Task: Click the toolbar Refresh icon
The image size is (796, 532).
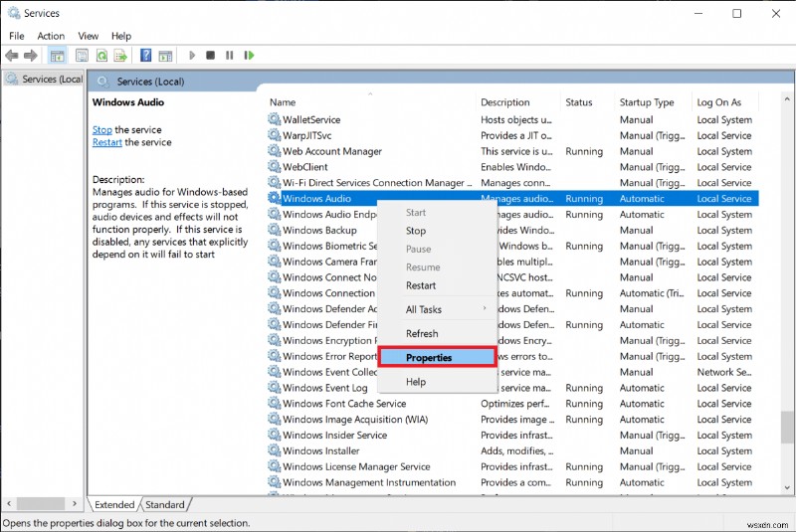Action: [x=100, y=56]
